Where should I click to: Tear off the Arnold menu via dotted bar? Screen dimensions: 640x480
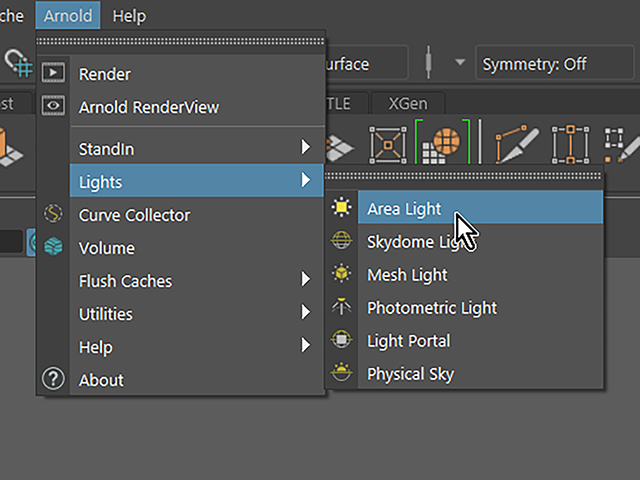click(x=180, y=42)
